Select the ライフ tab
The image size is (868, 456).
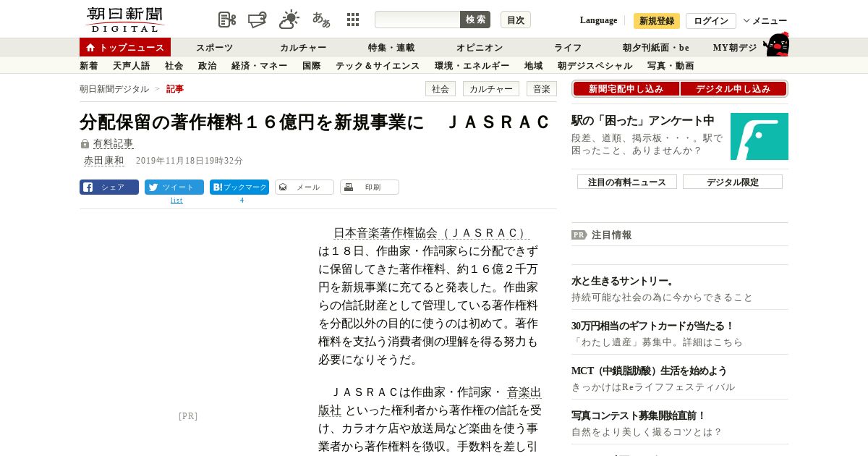point(568,47)
